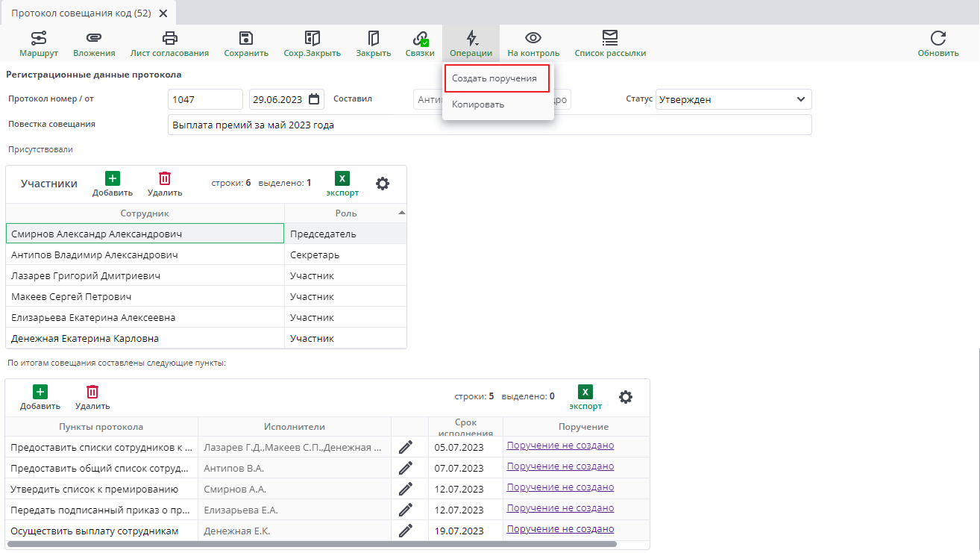Viewport: 980px width, 553px height.
Task: Edit executors for Смирнов А.А. row pencil
Action: 405,489
